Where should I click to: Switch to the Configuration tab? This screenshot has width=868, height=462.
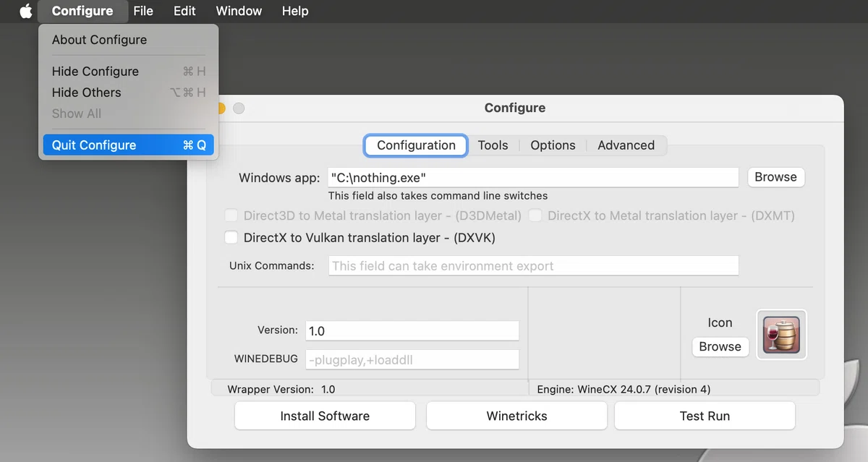[416, 145]
